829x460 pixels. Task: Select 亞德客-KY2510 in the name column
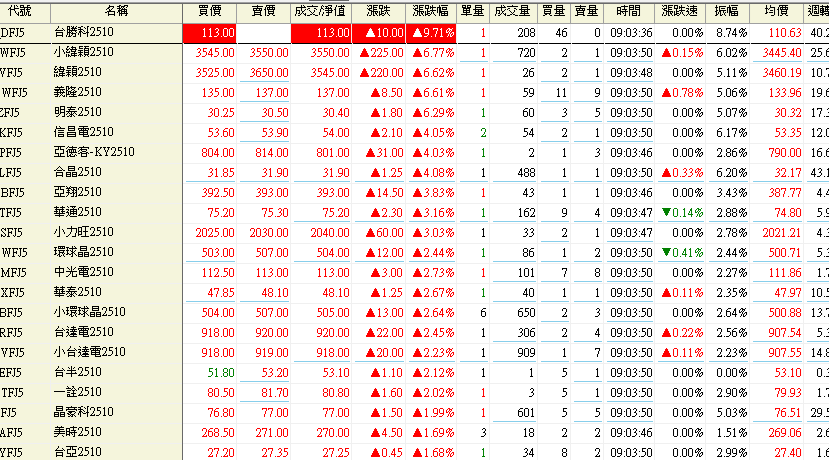pos(96,152)
